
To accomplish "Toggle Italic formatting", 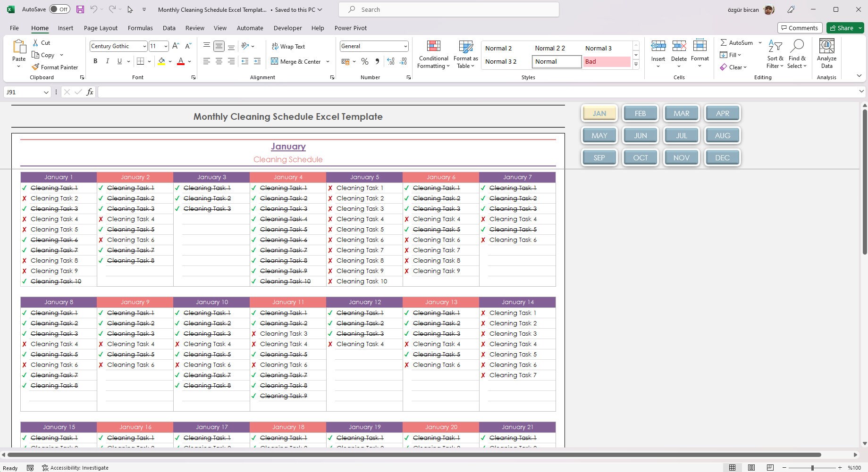I will tap(107, 61).
